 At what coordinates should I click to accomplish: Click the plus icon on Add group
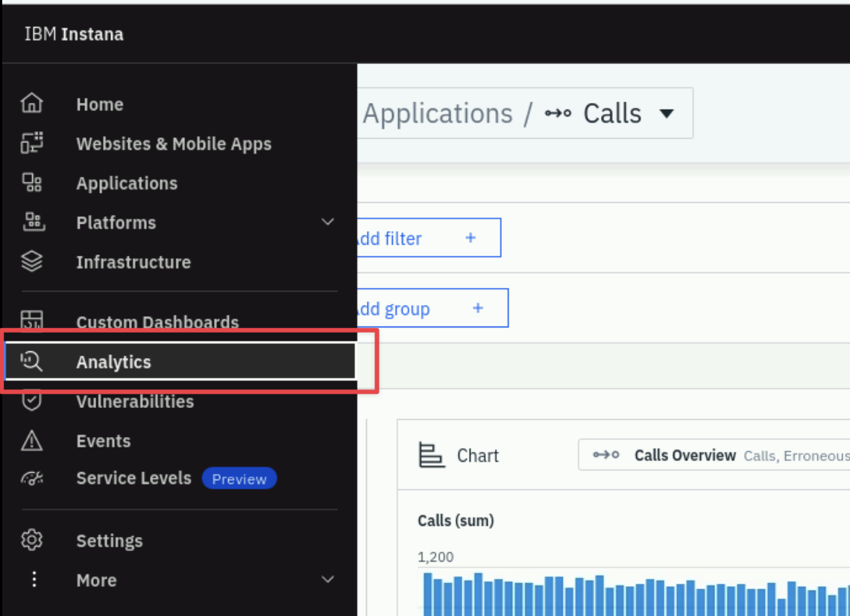click(478, 308)
